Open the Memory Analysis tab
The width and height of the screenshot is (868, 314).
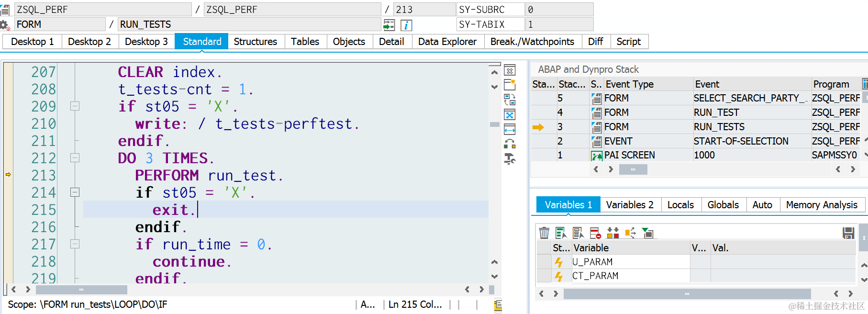pos(822,205)
